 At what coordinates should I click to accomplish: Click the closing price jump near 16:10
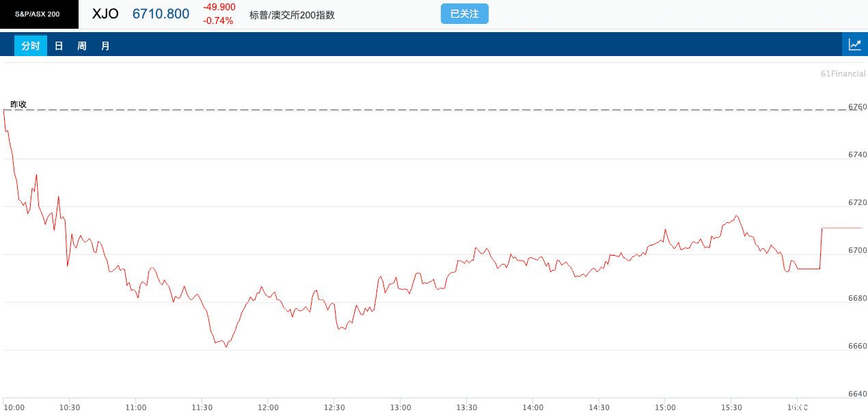coord(821,248)
